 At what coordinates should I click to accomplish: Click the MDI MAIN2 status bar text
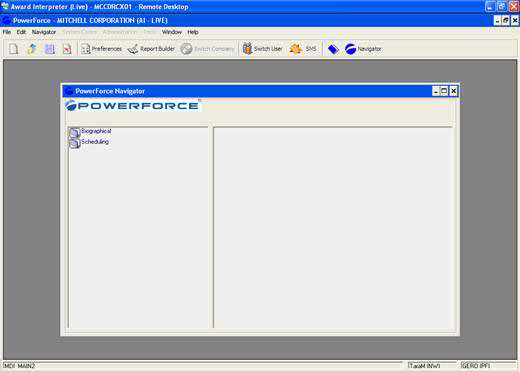point(19,366)
